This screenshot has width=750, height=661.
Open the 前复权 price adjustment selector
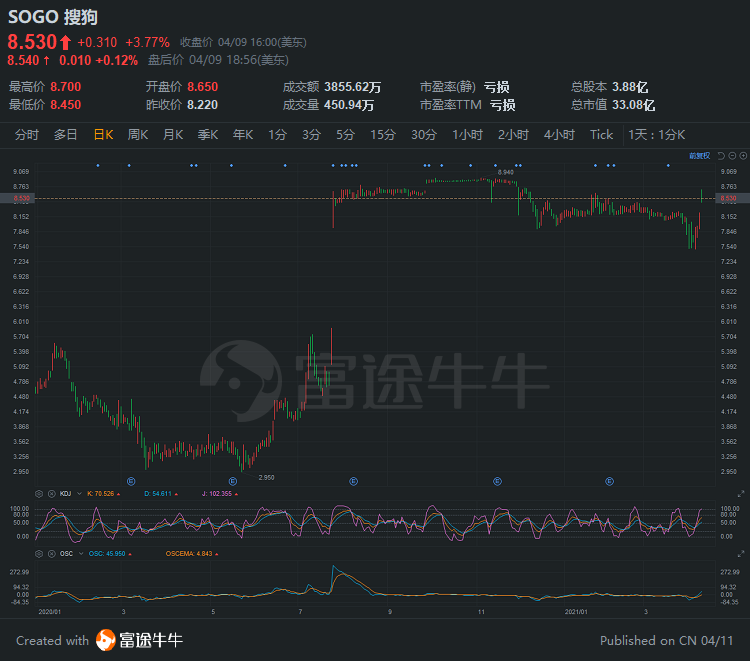[699, 156]
